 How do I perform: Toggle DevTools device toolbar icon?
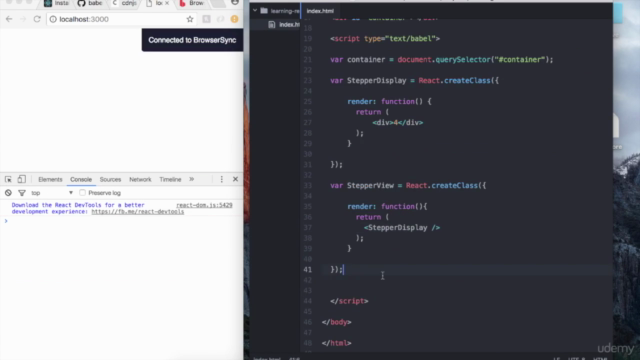22,179
